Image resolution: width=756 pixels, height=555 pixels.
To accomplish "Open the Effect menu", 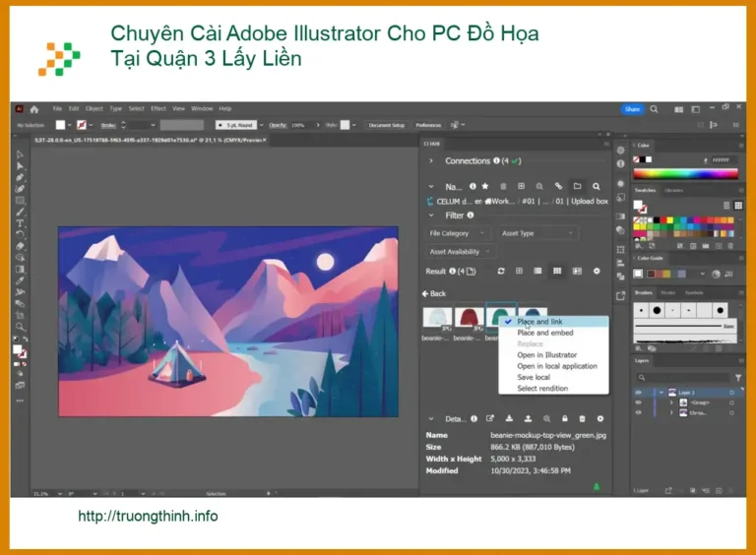I will pos(158,109).
